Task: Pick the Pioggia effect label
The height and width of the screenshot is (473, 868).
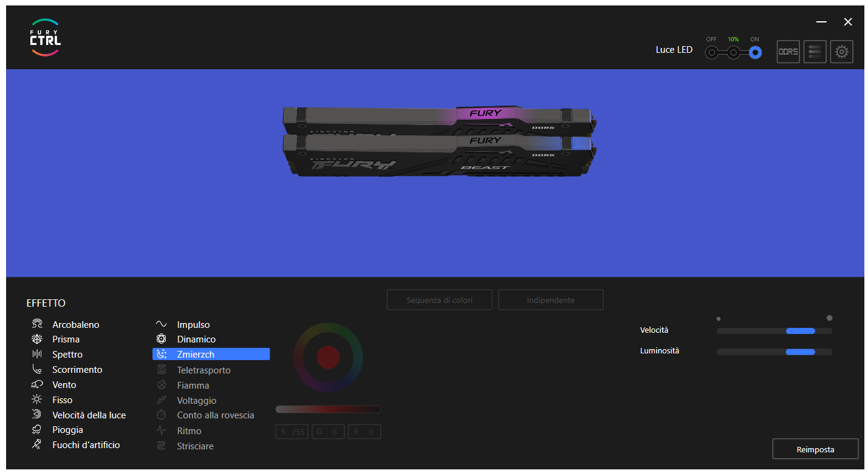Action: pyautogui.click(x=68, y=430)
